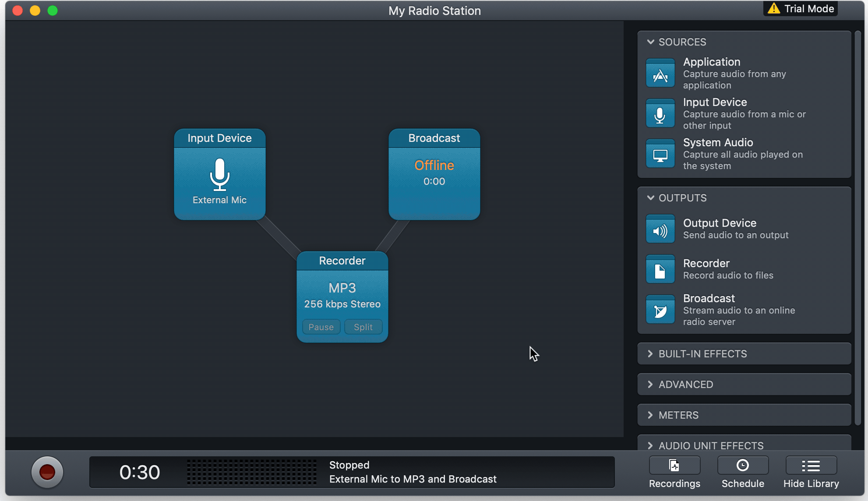Click the Application source icon
868x501 pixels.
click(660, 73)
